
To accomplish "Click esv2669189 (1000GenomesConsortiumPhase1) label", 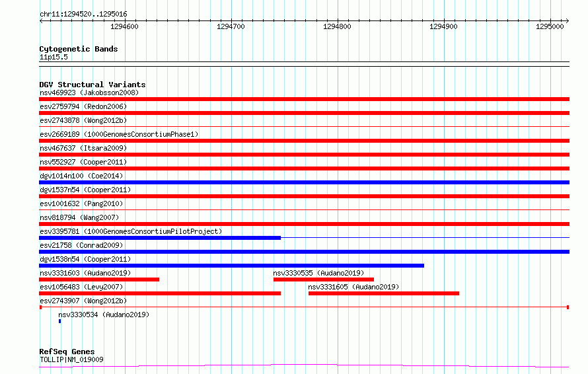I will (119, 134).
